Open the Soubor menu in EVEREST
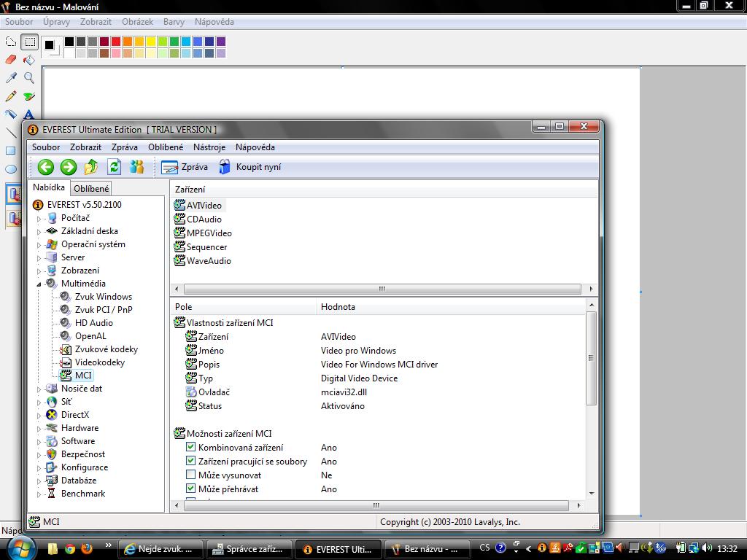The image size is (747, 560). pos(46,147)
